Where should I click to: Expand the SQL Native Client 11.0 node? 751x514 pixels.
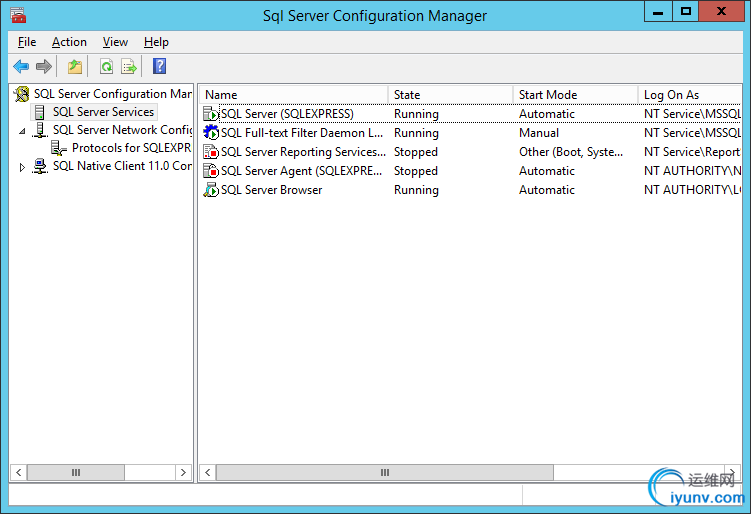tap(22, 167)
